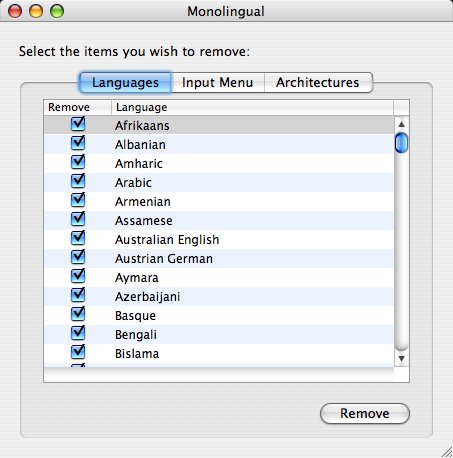
Task: Click the Remove button
Action: tap(365, 413)
